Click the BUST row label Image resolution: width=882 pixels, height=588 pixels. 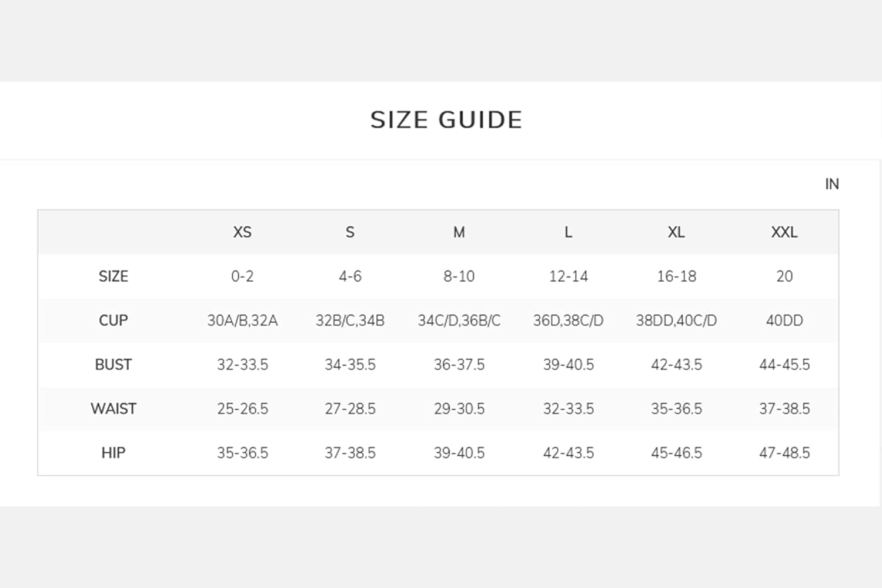[113, 365]
